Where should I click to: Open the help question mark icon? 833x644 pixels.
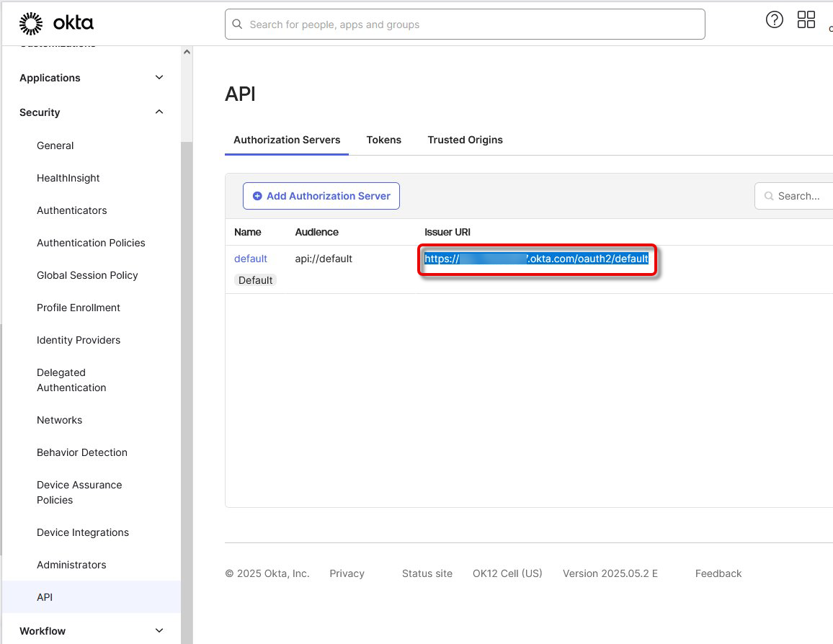pyautogui.click(x=774, y=20)
